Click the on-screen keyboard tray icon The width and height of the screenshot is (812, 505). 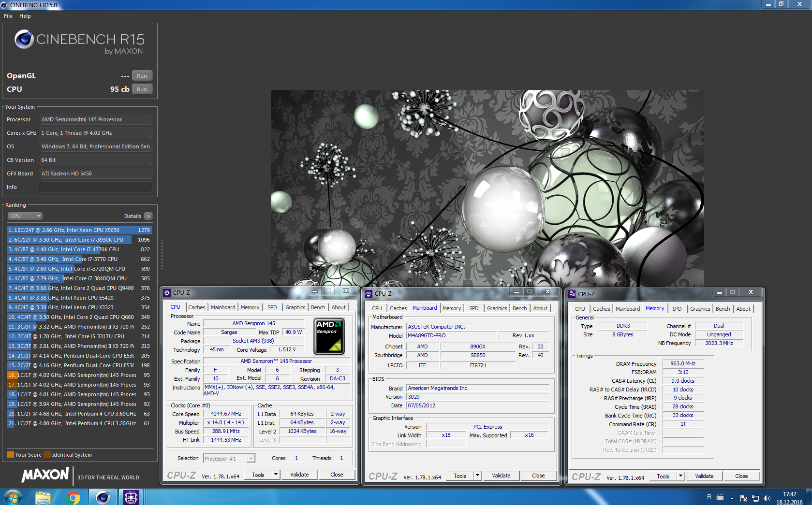click(720, 497)
